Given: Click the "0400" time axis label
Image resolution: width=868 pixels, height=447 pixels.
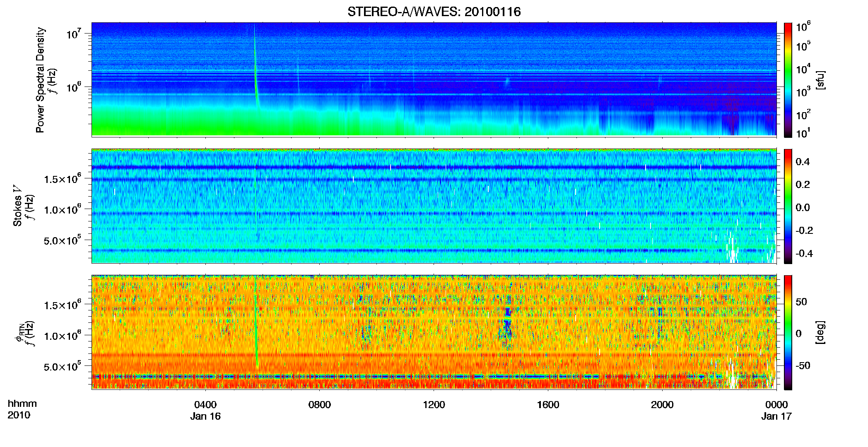Looking at the screenshot, I should (x=205, y=405).
